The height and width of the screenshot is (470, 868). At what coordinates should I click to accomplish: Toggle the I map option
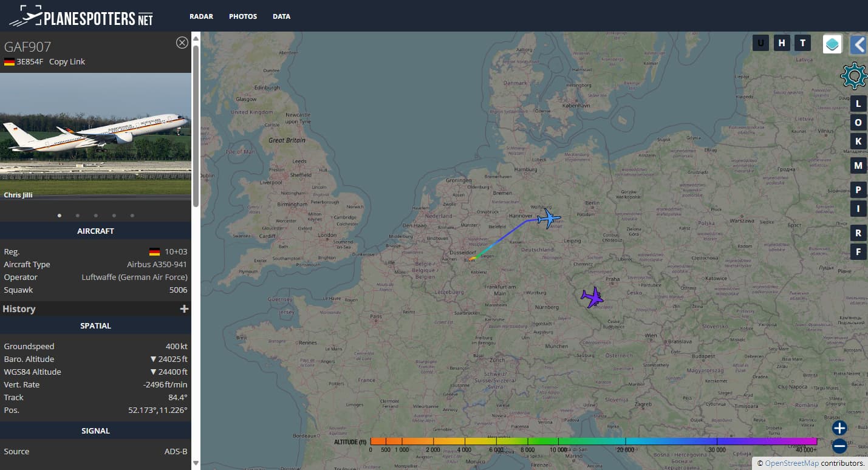858,208
